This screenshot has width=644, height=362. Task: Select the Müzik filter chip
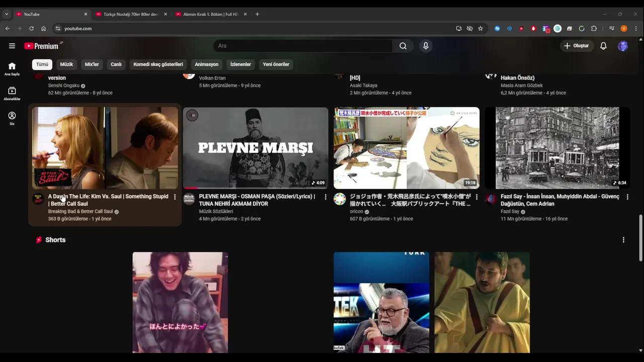click(x=66, y=64)
